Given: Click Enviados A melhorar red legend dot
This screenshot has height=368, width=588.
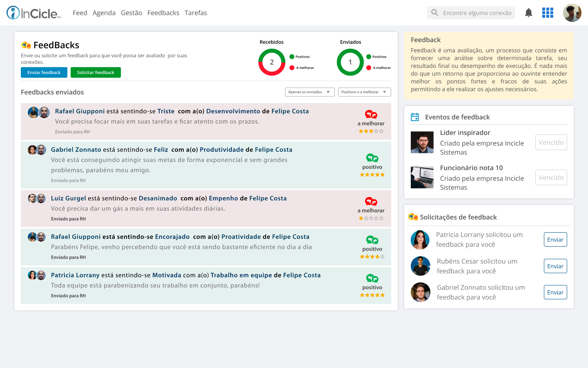Looking at the screenshot, I should [369, 68].
